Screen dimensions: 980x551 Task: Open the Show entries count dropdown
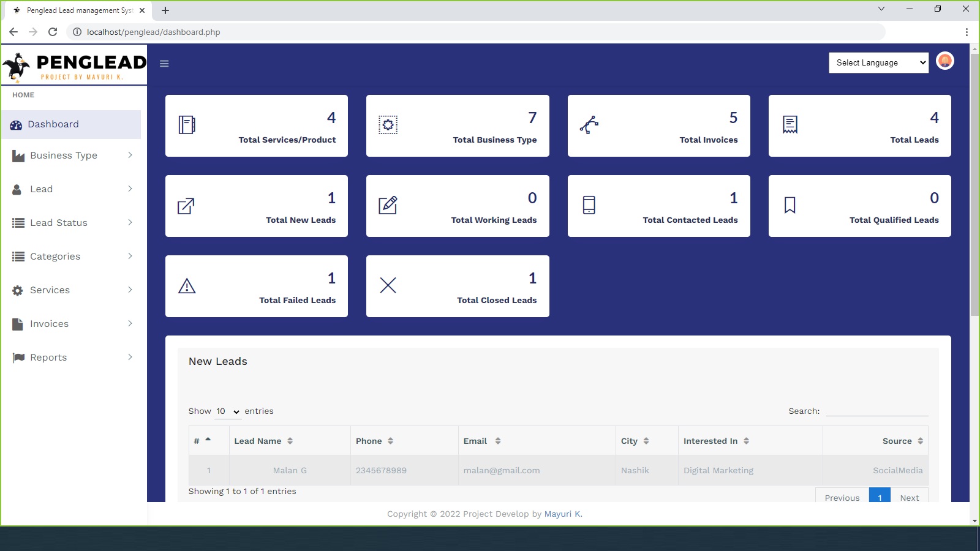click(x=227, y=411)
